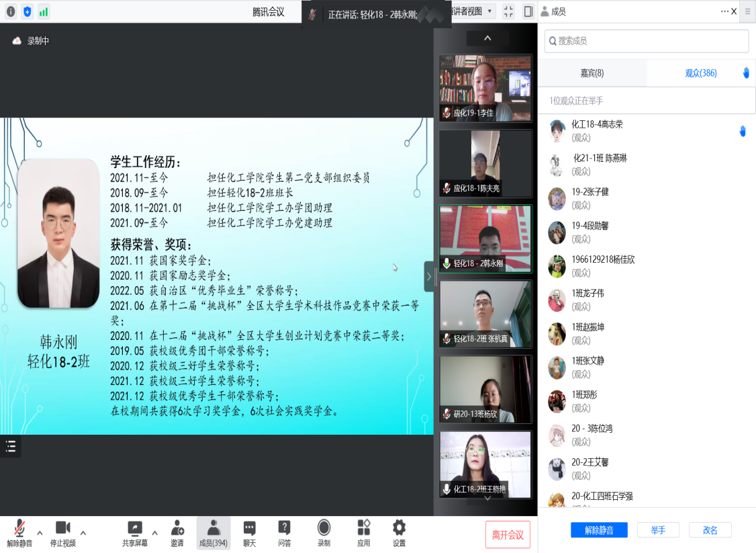Open the network signal status icon
The width and height of the screenshot is (756, 553).
(44, 11)
